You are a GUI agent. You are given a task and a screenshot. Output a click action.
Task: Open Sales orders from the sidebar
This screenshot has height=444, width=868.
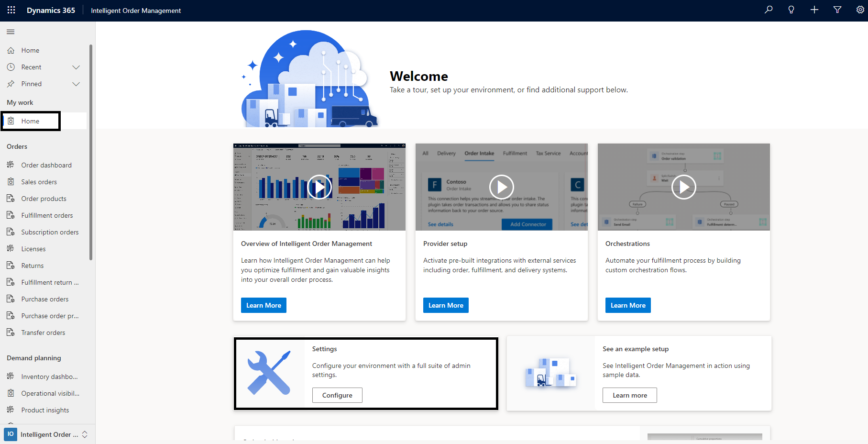coord(39,181)
